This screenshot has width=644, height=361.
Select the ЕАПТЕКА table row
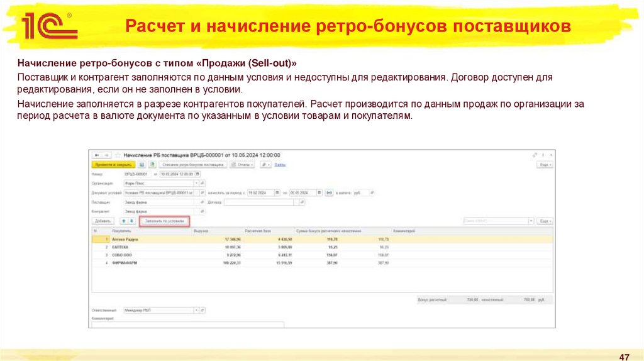(323, 247)
